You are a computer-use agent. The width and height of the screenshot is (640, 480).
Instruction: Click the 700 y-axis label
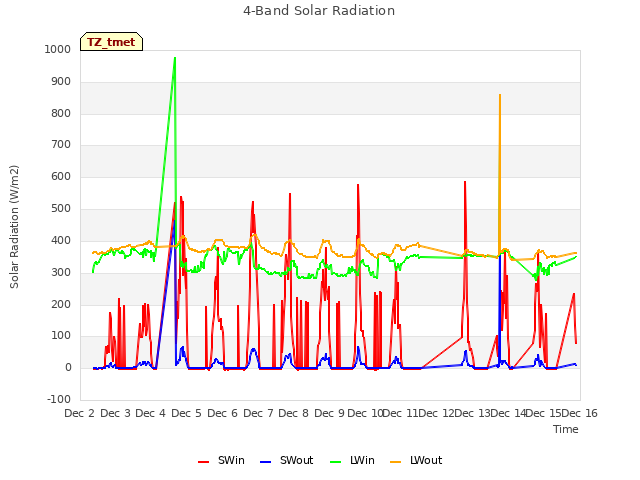tap(61, 144)
